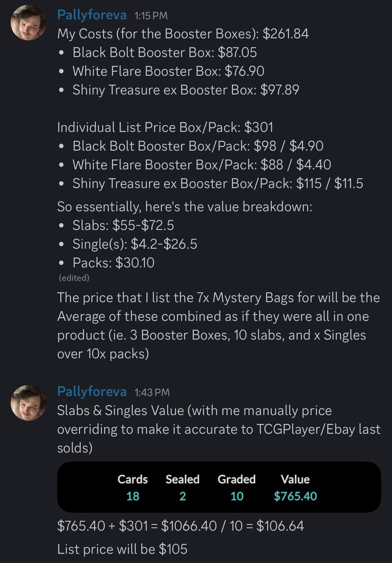Click the 1:15 PM timestamp
This screenshot has height=563, width=392.
(151, 16)
